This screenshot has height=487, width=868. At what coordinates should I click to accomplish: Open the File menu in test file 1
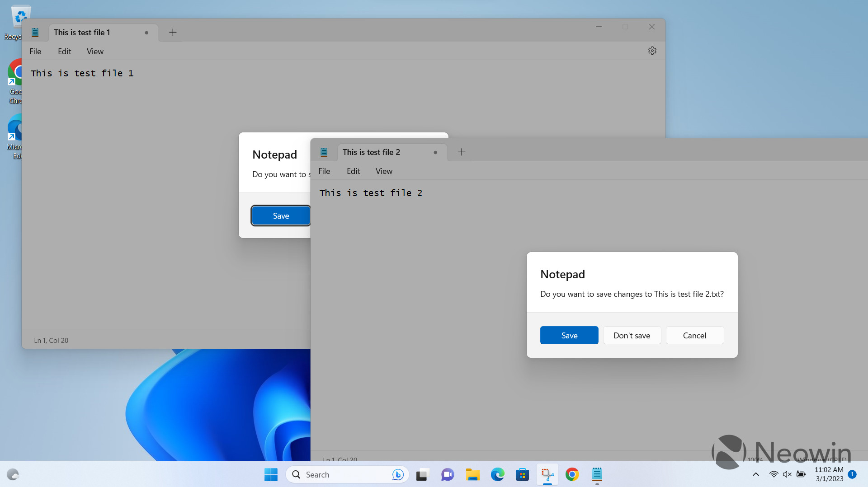pos(35,51)
